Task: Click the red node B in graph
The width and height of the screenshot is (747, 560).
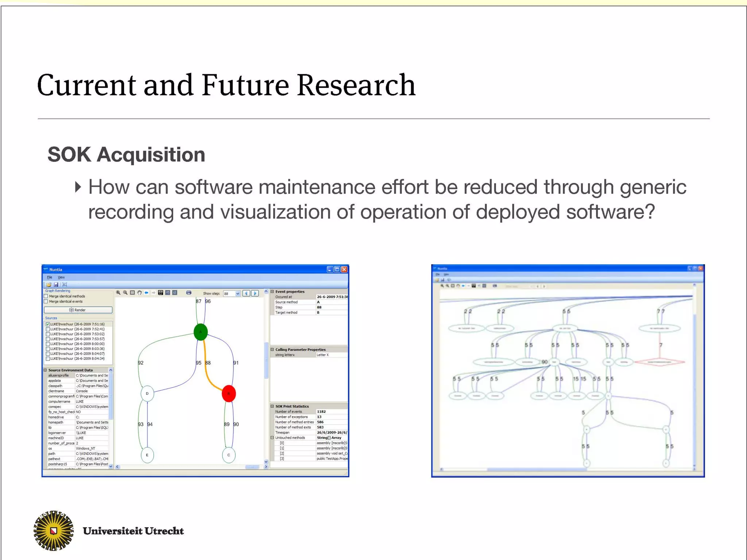Action: [229, 394]
